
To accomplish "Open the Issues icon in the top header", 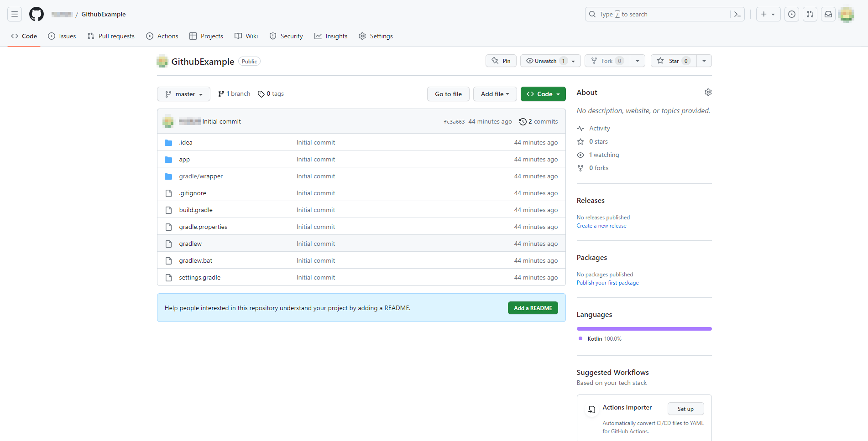I will click(792, 14).
